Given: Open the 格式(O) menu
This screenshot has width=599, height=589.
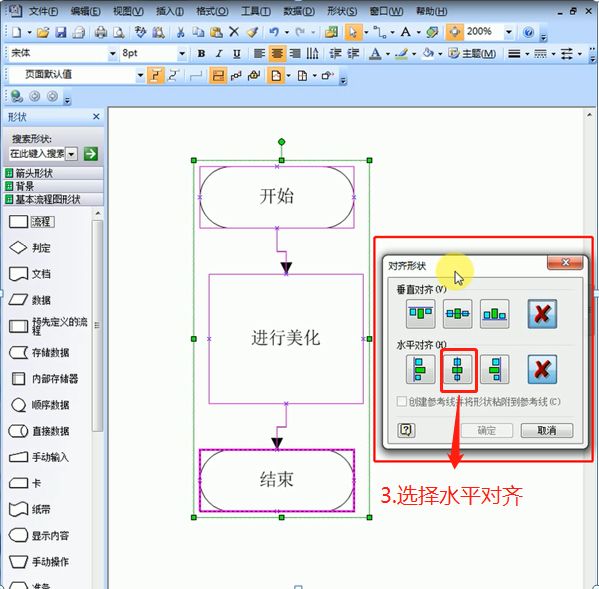Looking at the screenshot, I should (x=212, y=11).
